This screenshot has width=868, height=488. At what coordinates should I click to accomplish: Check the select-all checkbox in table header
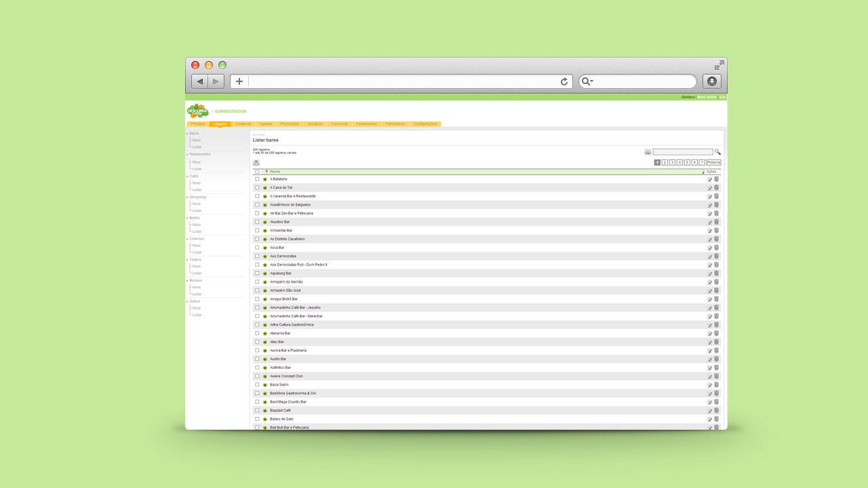click(x=256, y=171)
